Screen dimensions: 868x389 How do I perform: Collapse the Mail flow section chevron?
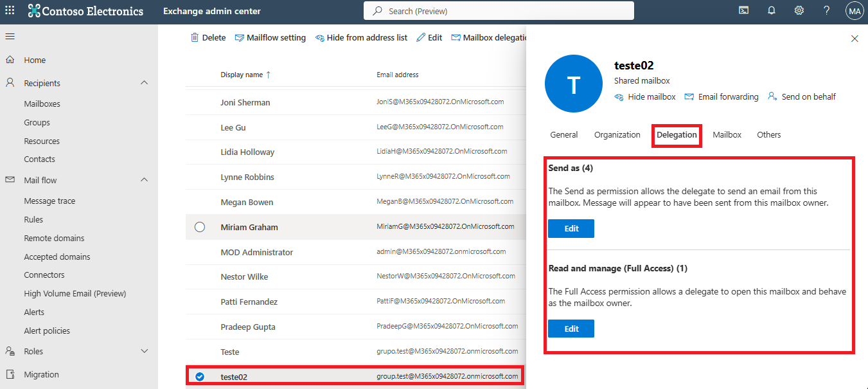point(144,180)
